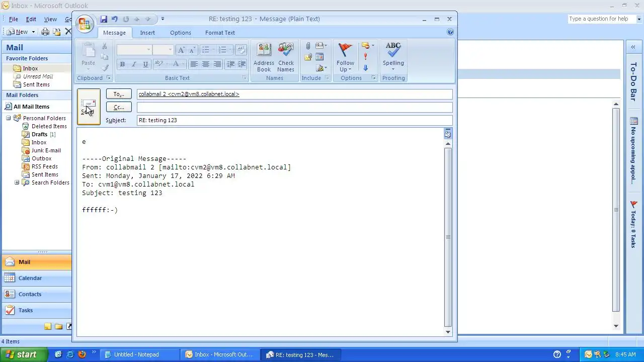This screenshot has height=362, width=644.
Task: Click the Windows Start button
Action: (x=24, y=354)
